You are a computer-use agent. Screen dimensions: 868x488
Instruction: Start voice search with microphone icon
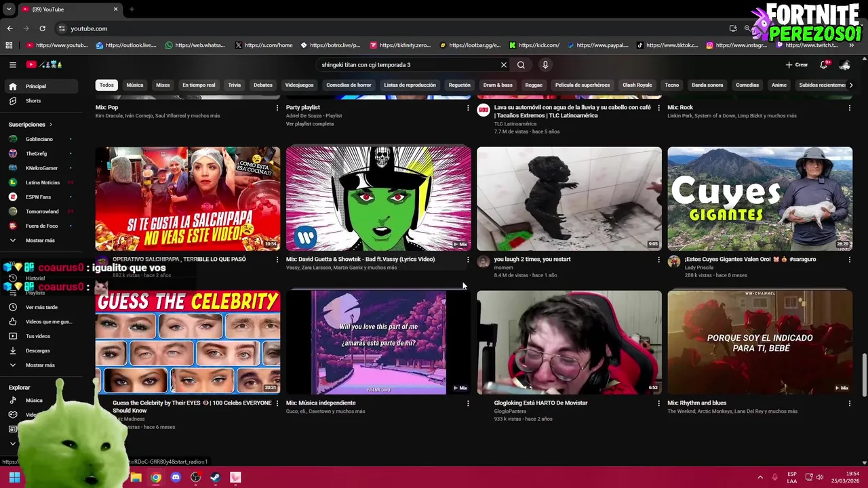(x=545, y=65)
